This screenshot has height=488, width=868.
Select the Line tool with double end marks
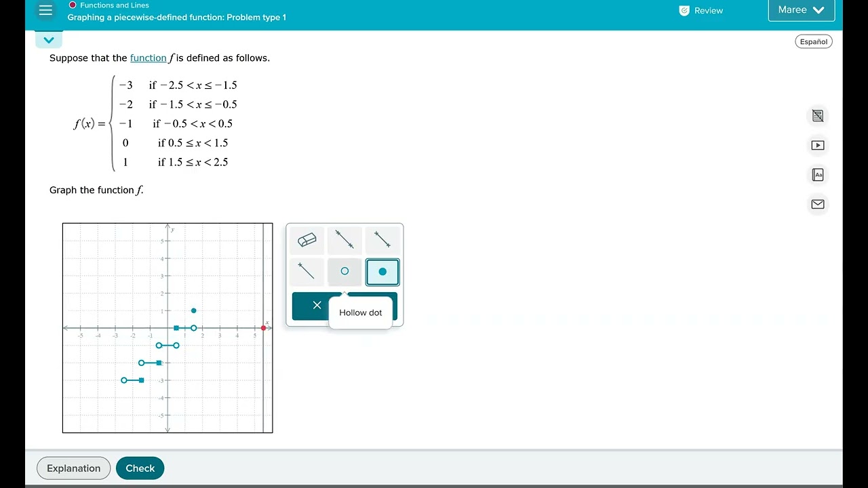(344, 240)
